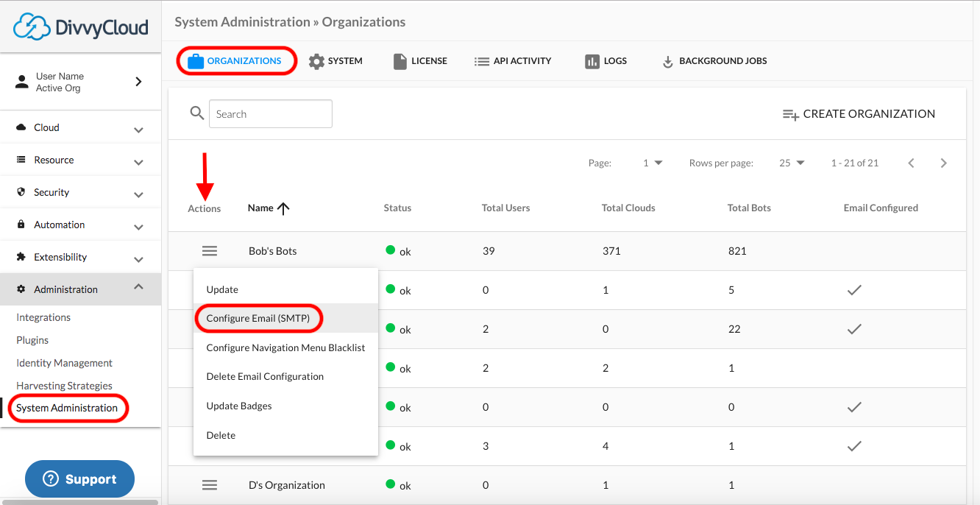This screenshot has width=980, height=505.
Task: Click Bob's Bots organization name
Action: click(273, 251)
